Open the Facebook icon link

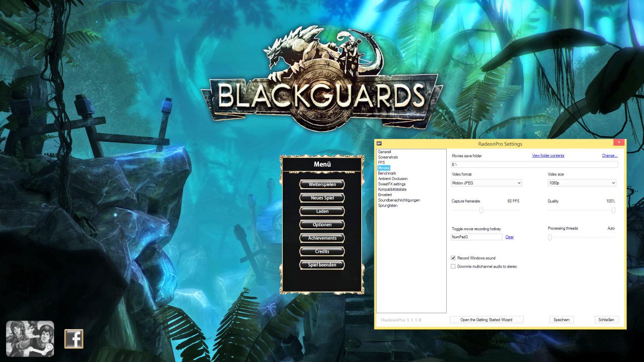[x=73, y=339]
